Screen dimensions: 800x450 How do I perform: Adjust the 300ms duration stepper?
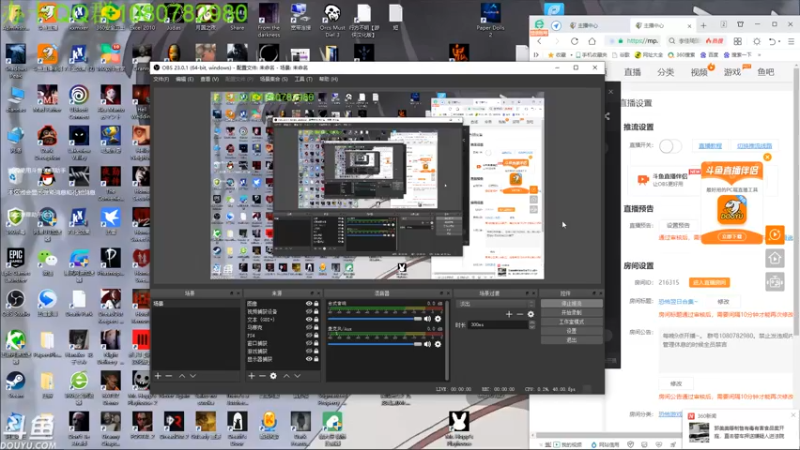click(532, 324)
